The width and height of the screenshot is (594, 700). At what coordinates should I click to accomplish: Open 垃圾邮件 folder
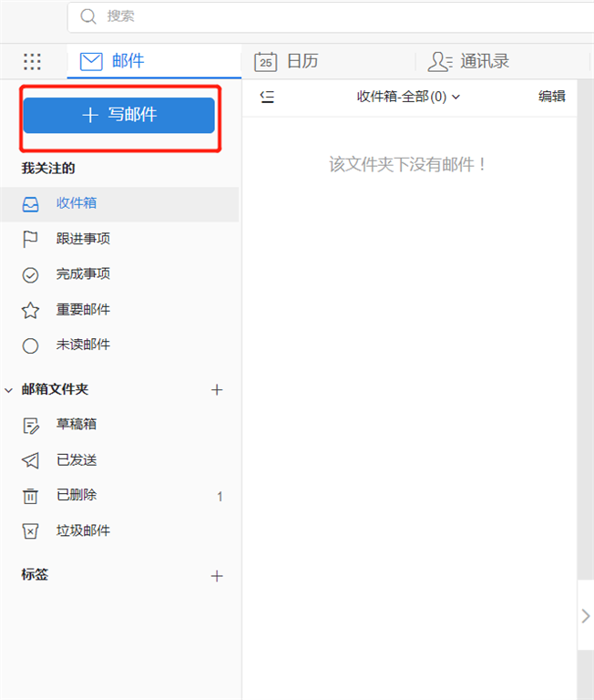119,531
